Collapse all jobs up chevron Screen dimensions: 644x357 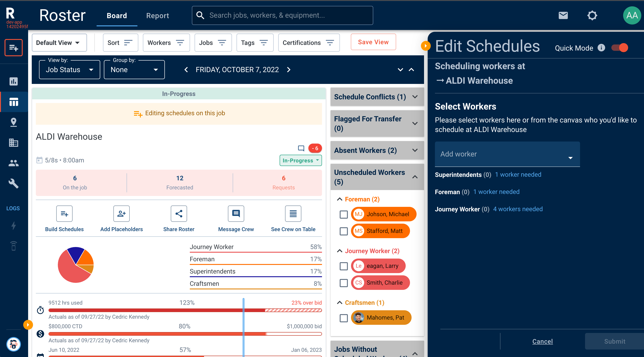tap(411, 70)
